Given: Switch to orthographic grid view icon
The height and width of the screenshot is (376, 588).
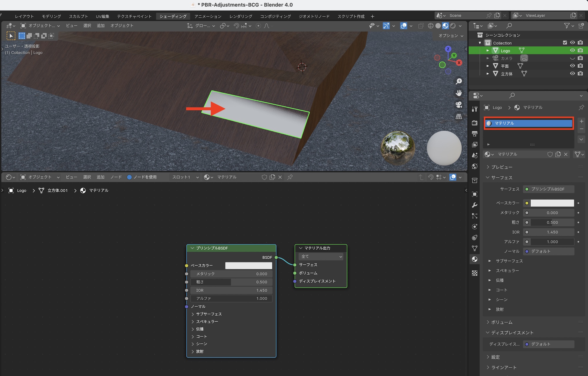Looking at the screenshot, I should click(x=459, y=117).
